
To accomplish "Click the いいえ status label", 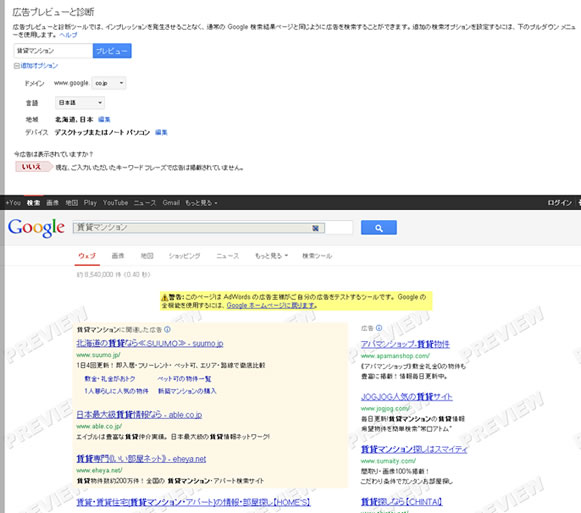I will (x=33, y=167).
